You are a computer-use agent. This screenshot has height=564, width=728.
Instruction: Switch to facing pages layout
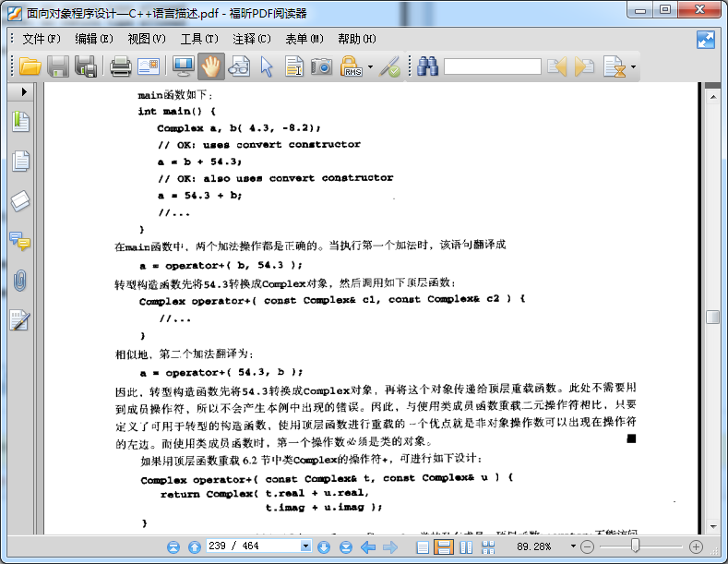[x=466, y=547]
